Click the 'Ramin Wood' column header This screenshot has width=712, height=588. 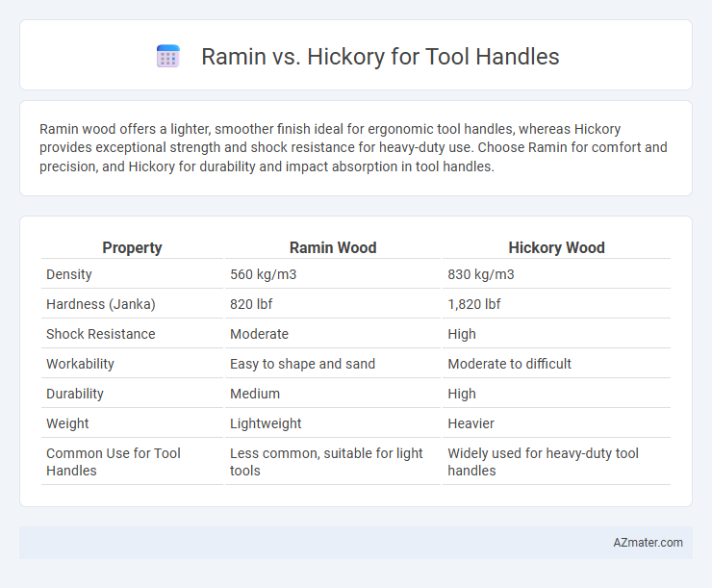(333, 247)
